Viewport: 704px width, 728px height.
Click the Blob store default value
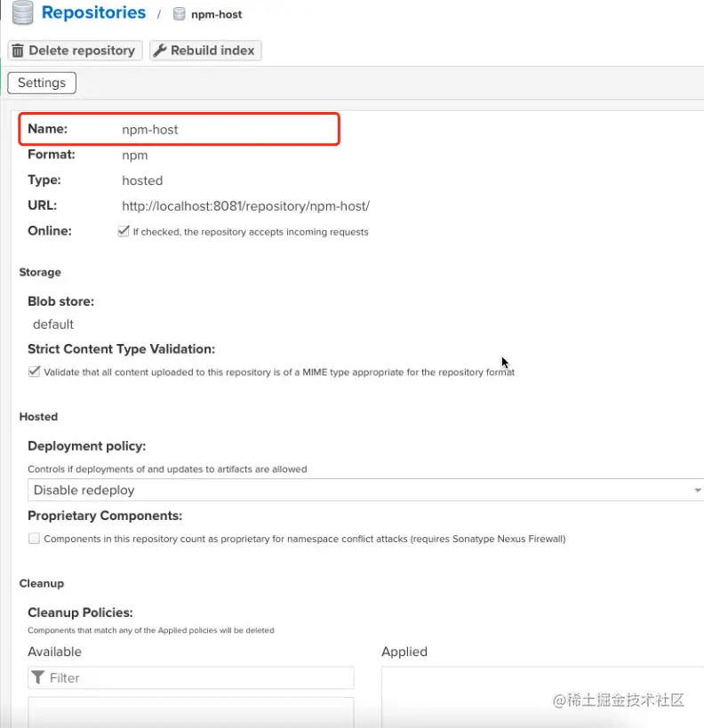[x=53, y=324]
